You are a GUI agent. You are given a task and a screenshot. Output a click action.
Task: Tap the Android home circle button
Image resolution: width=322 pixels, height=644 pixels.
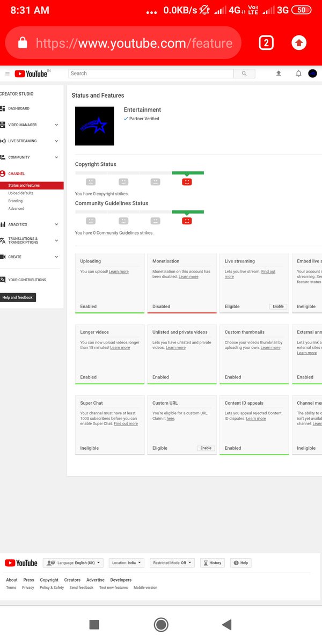pos(161,624)
